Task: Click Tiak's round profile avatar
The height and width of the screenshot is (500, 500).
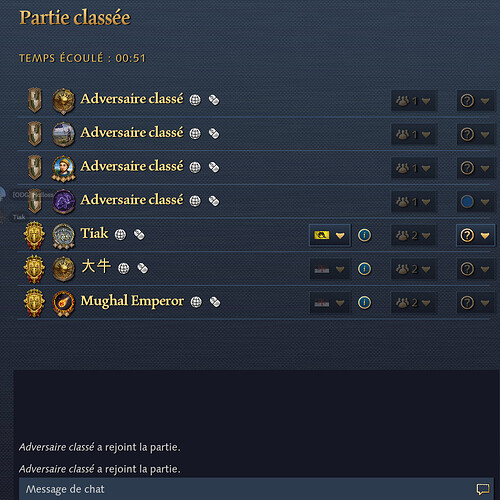Action: tap(63, 236)
